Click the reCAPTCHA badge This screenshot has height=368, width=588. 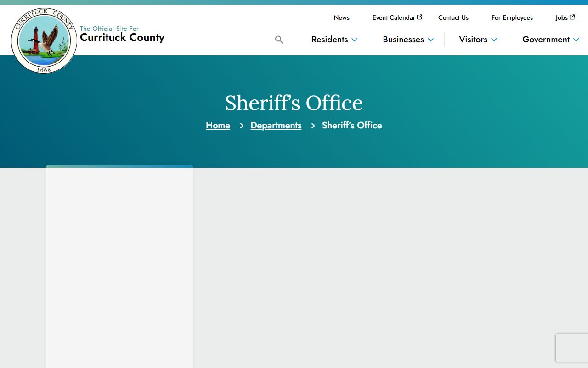pos(572,348)
